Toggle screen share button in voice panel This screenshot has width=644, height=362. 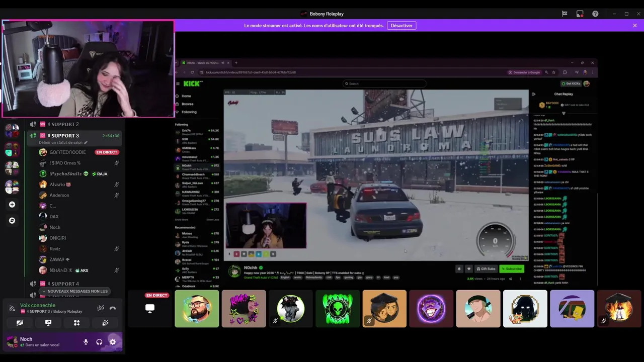pos(48,323)
